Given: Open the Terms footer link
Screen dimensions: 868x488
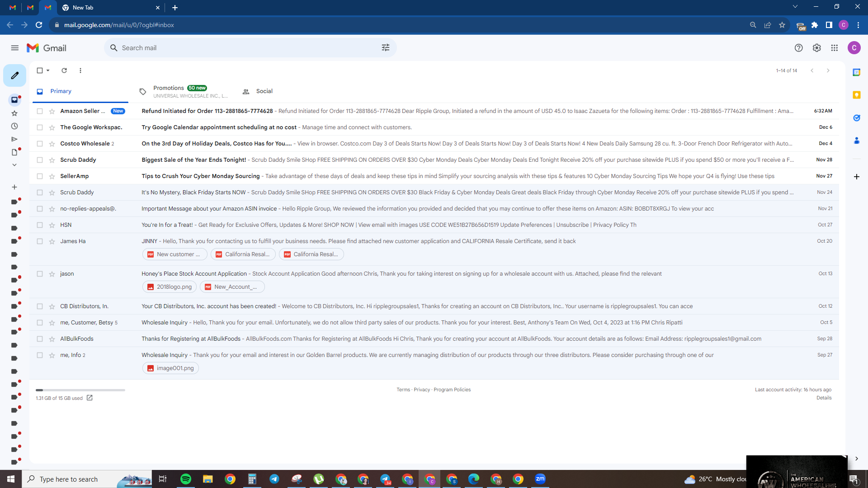Looking at the screenshot, I should pos(403,390).
